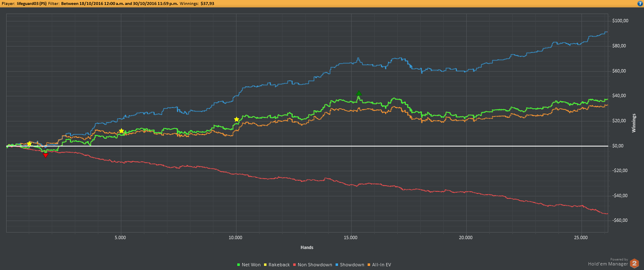Click the first yellow star near graph start
This screenshot has height=270, width=644.
click(x=29, y=144)
